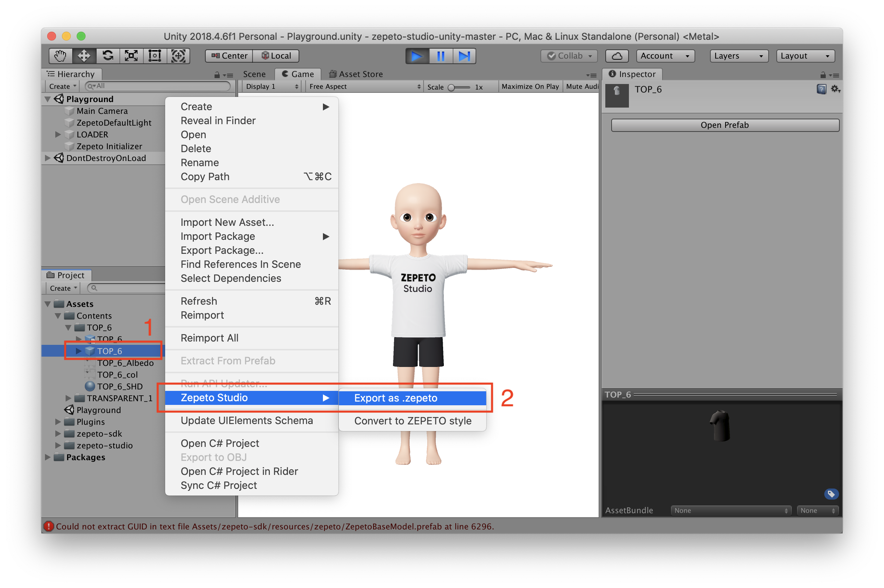Toggle Local handle rotation
The height and width of the screenshot is (588, 884).
coord(276,56)
